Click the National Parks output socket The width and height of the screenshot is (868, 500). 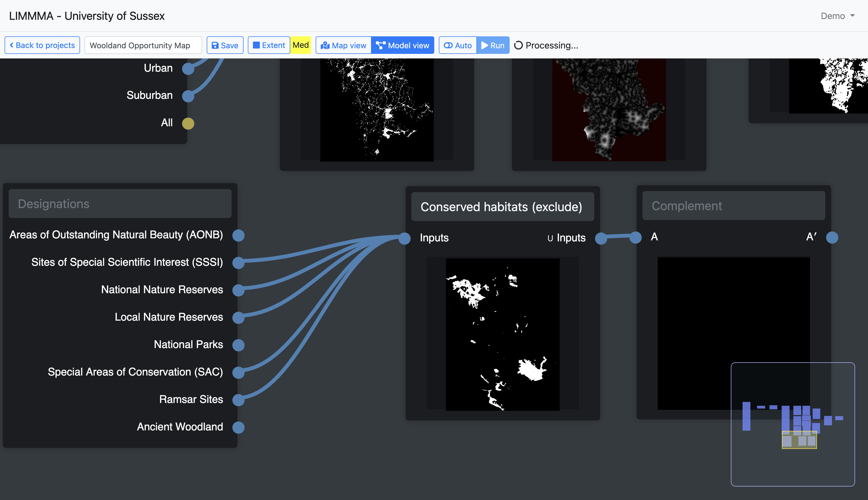238,345
